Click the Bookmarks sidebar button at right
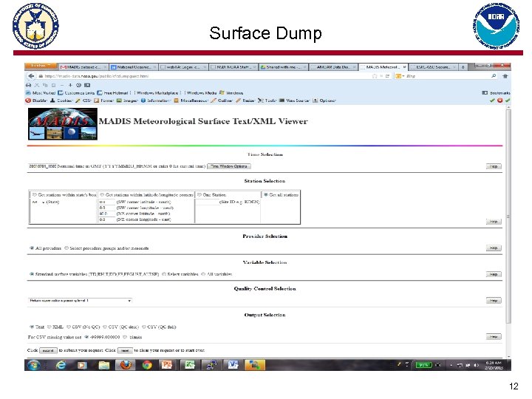 pyautogui.click(x=496, y=92)
